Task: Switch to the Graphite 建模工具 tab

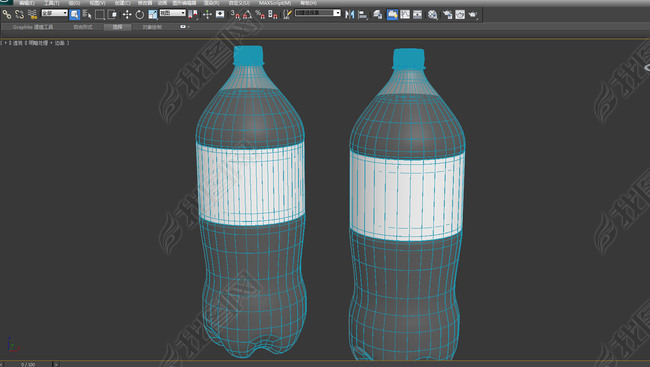Action: tap(33, 27)
